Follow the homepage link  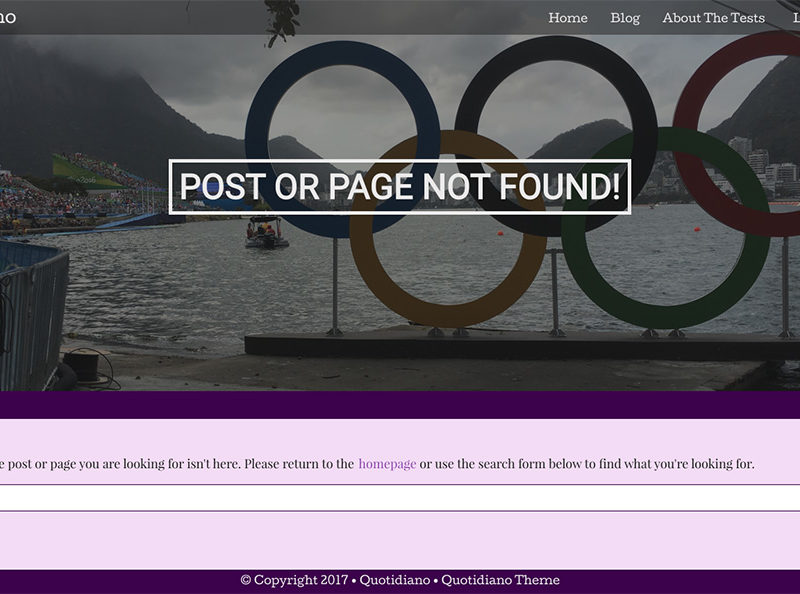coord(387,464)
